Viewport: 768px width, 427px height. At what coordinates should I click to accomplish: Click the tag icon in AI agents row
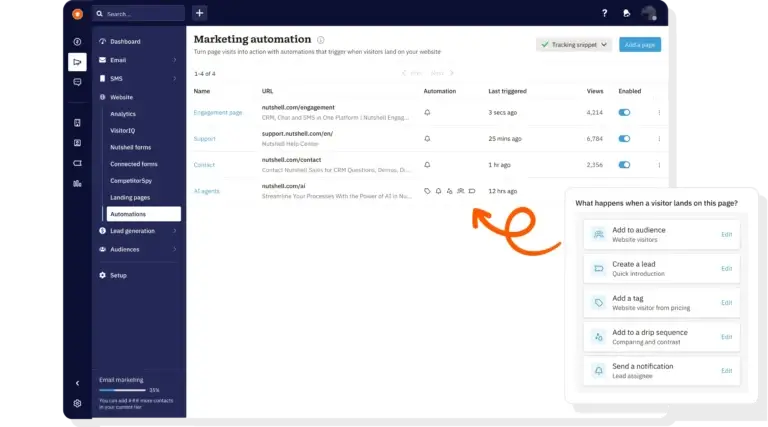coord(427,191)
